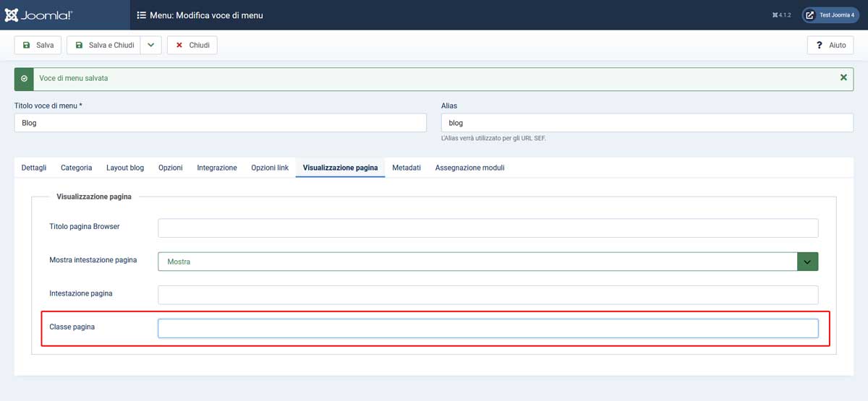Click the green checkmark success icon

[24, 78]
